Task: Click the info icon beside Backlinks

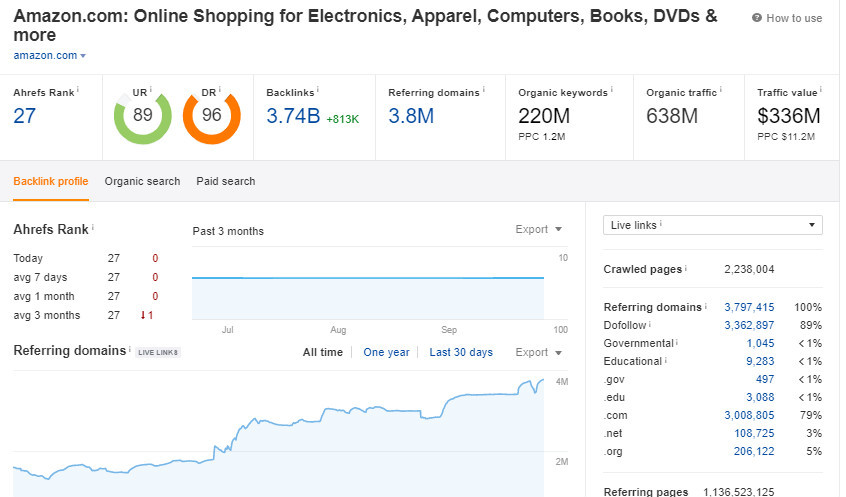Action: (318, 89)
